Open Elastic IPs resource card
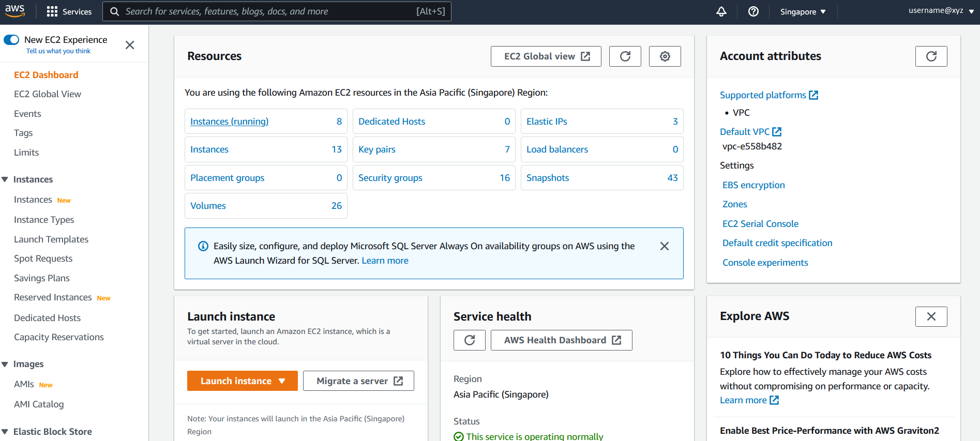Screen dimensions: 980x441 click(x=602, y=121)
